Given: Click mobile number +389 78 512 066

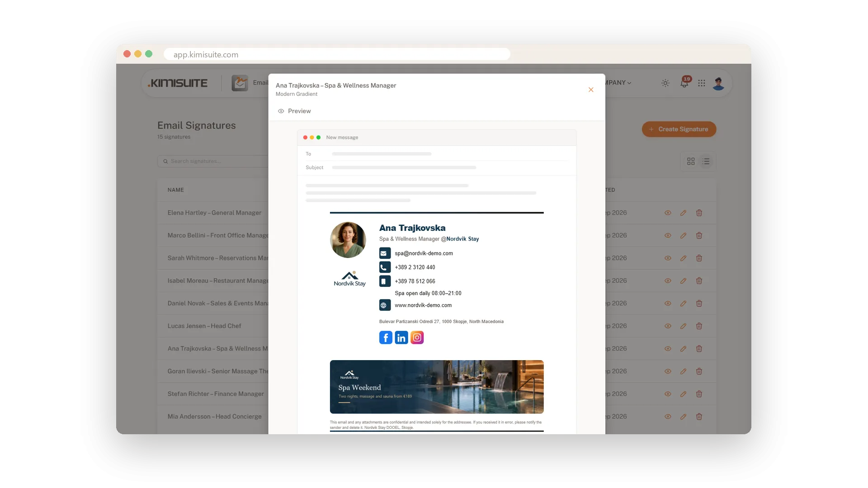Looking at the screenshot, I should [415, 282].
